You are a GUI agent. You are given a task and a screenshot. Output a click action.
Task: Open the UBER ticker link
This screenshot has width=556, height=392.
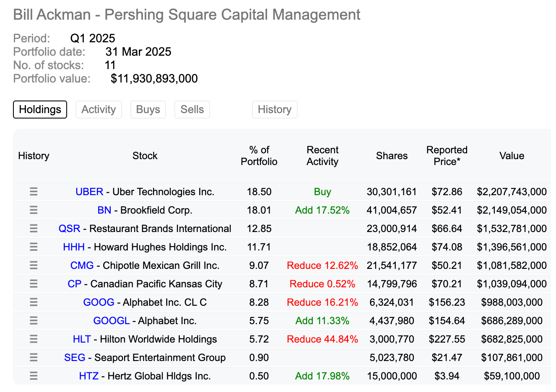[x=89, y=192]
